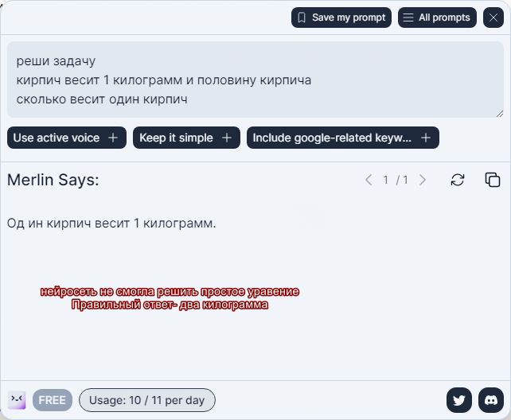511x420 pixels.
Task: Add the Include google-related keywords modifier
Action: tap(342, 138)
